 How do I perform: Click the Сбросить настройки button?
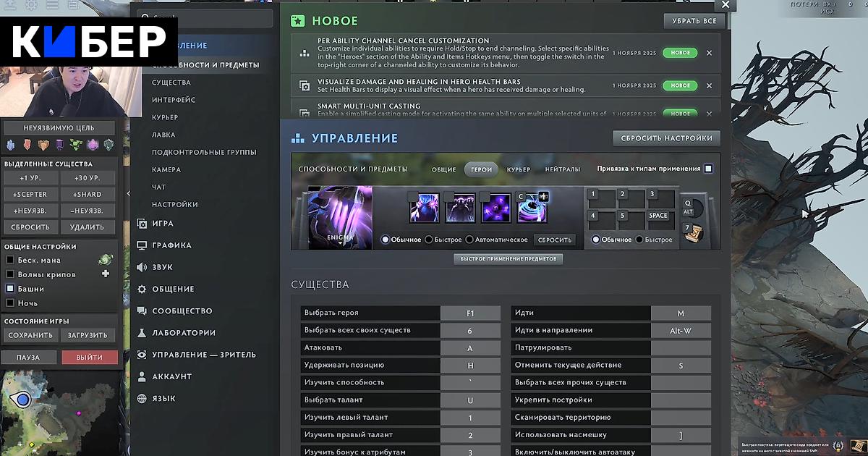click(666, 138)
